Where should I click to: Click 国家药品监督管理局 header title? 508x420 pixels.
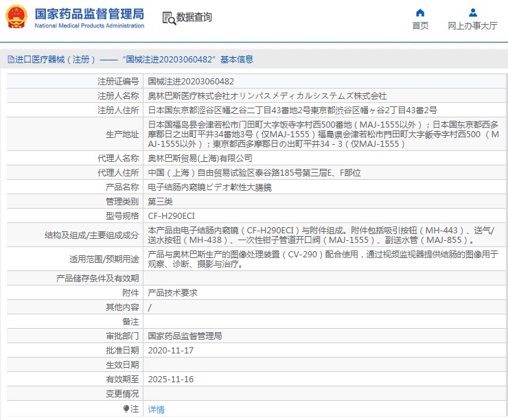click(89, 14)
